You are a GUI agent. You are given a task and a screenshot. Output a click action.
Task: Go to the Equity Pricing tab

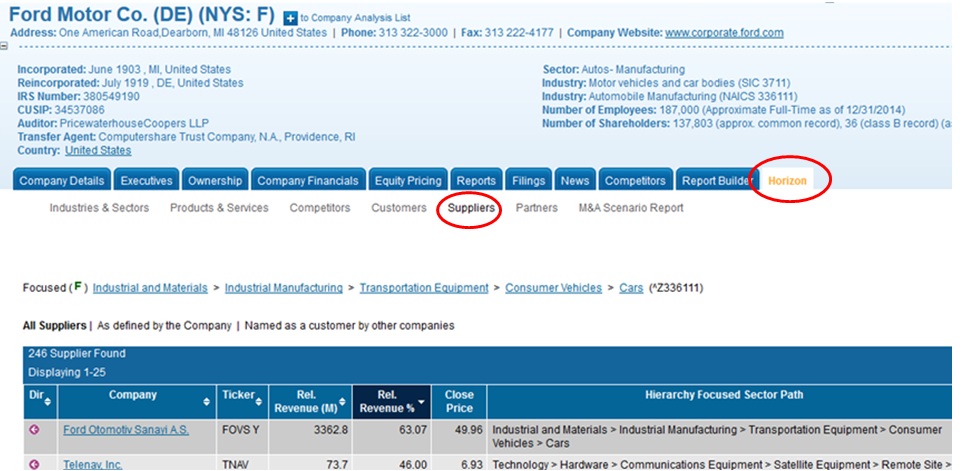tap(408, 181)
